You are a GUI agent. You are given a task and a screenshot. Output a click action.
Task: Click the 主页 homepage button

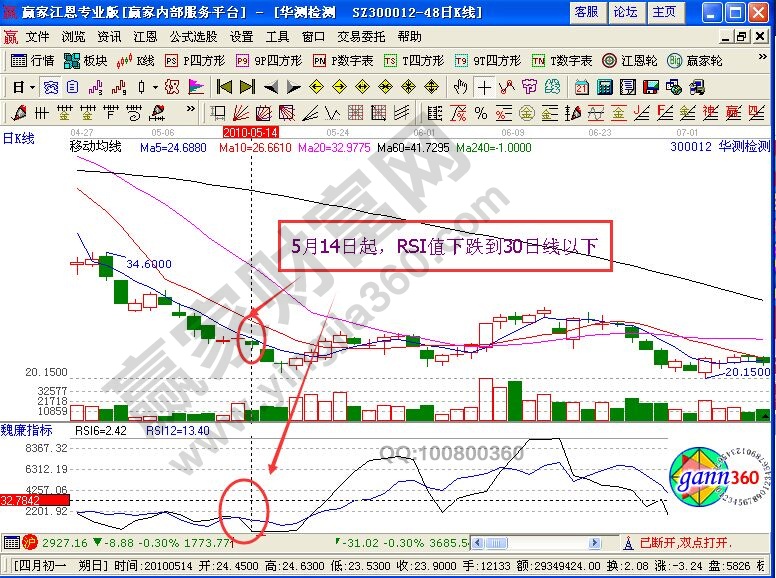[663, 12]
